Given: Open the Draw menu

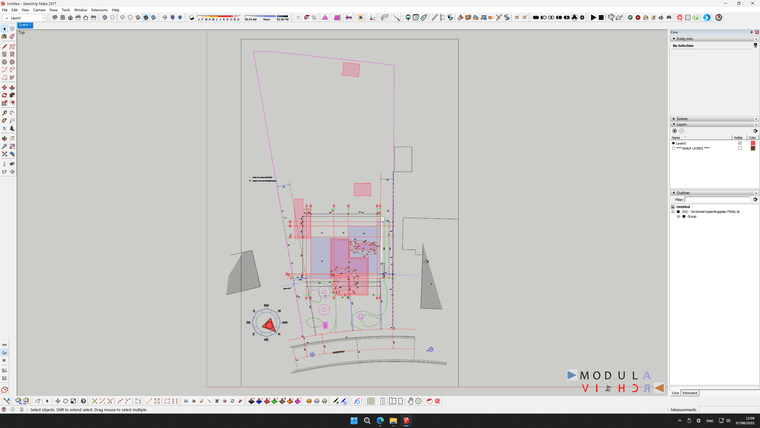Looking at the screenshot, I should point(53,10).
